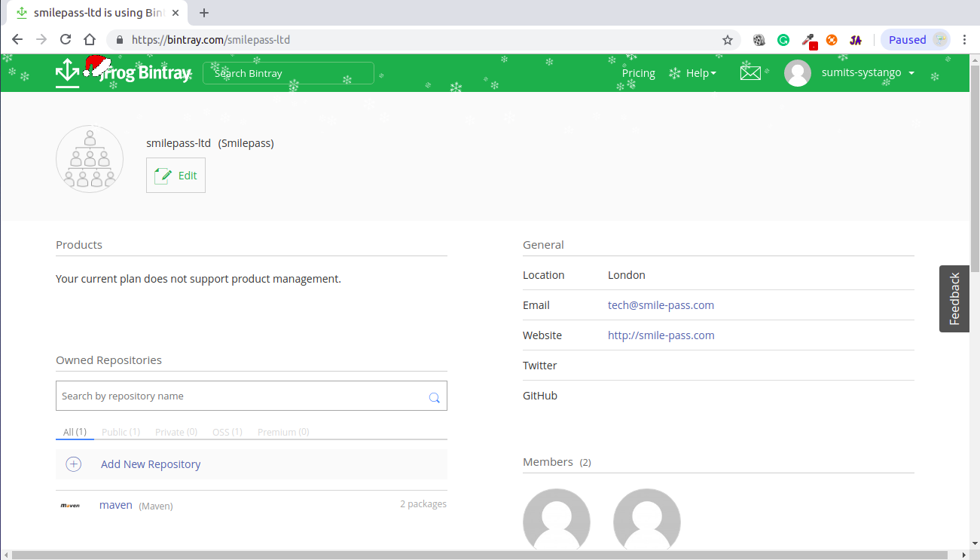Click the tech@smile-pass.com email link

click(x=661, y=305)
